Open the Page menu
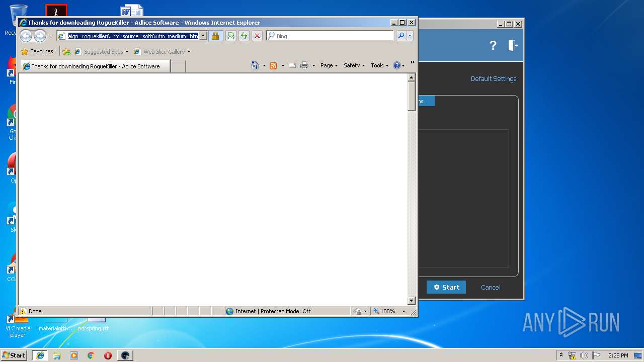This screenshot has height=362, width=644. pos(329,65)
